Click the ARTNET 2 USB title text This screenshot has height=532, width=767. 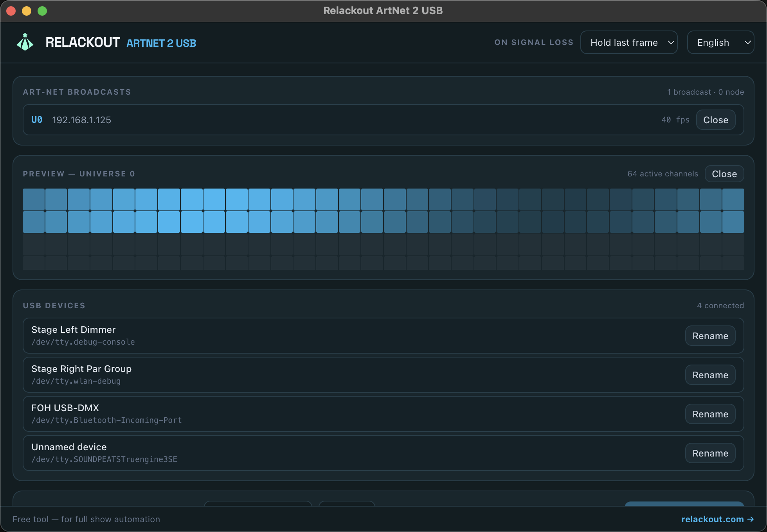(161, 43)
